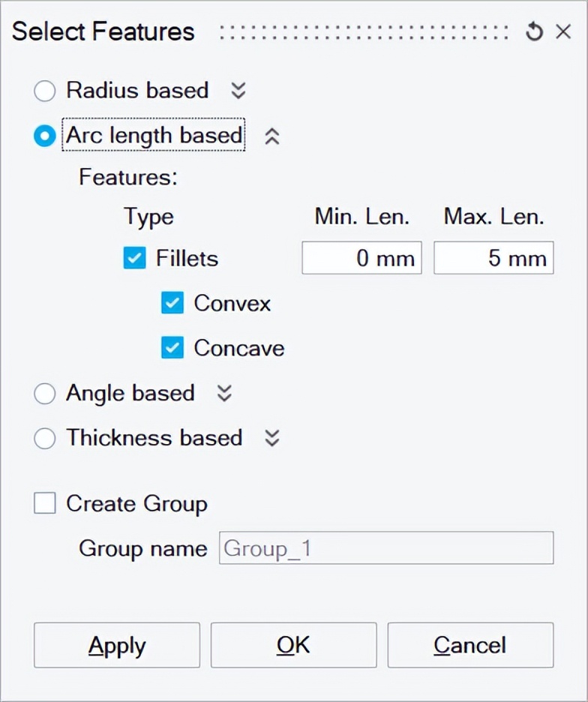The width and height of the screenshot is (588, 702).
Task: Select the Thickness based option
Action: coord(44,438)
